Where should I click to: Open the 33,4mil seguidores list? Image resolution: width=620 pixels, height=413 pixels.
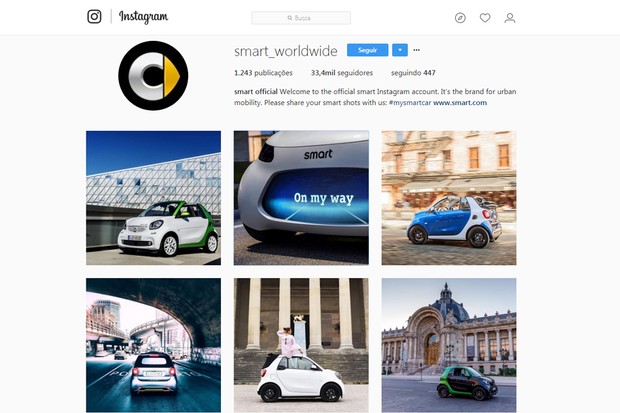[x=342, y=73]
